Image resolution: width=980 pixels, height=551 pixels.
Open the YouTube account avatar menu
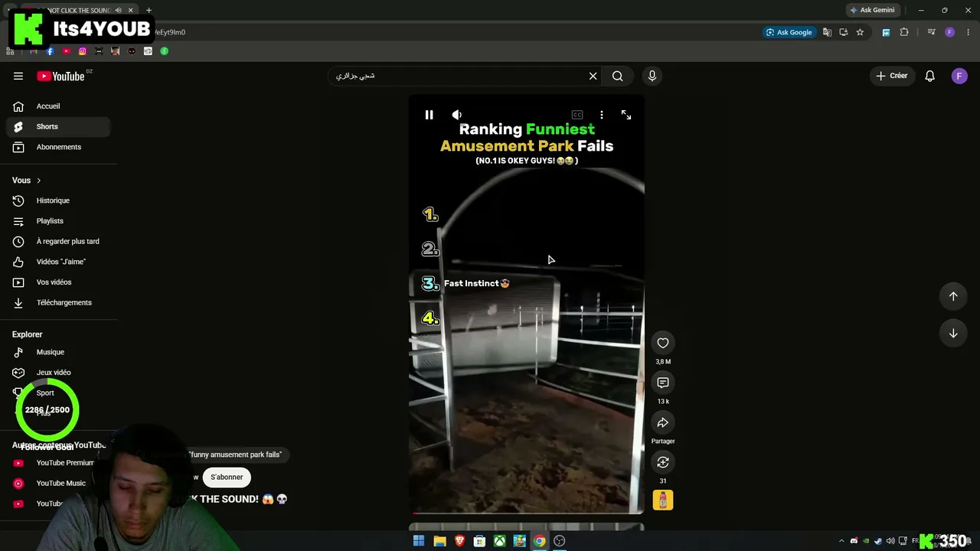pos(959,76)
